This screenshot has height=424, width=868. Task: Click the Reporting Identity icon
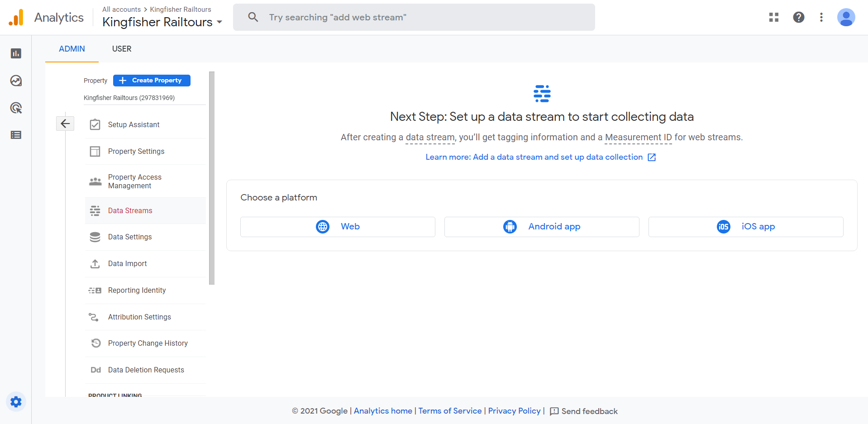(x=95, y=290)
